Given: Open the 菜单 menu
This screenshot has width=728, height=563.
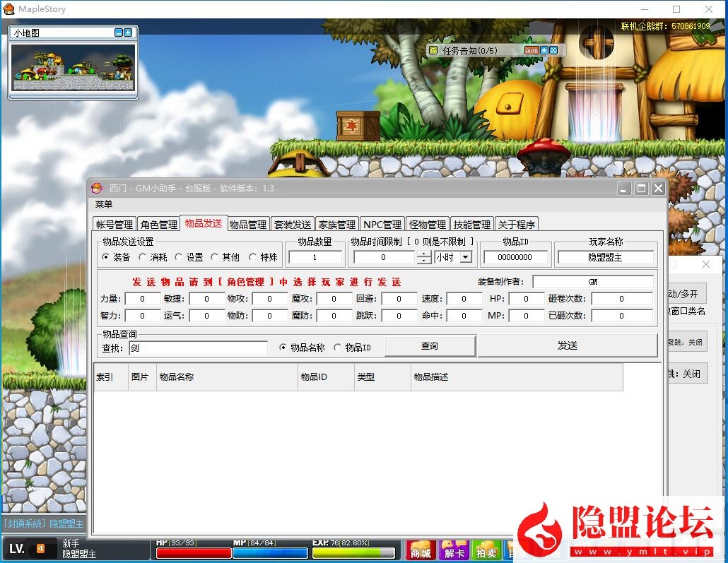Looking at the screenshot, I should (104, 204).
